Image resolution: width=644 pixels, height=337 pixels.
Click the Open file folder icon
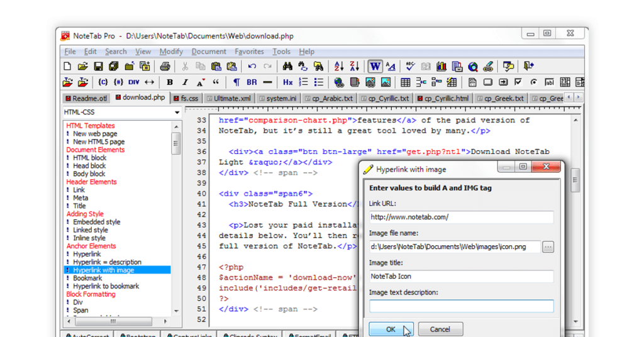coord(82,66)
